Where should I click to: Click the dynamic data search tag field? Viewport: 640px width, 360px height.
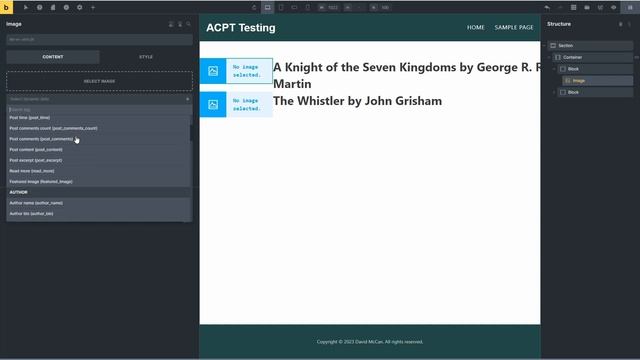100,109
